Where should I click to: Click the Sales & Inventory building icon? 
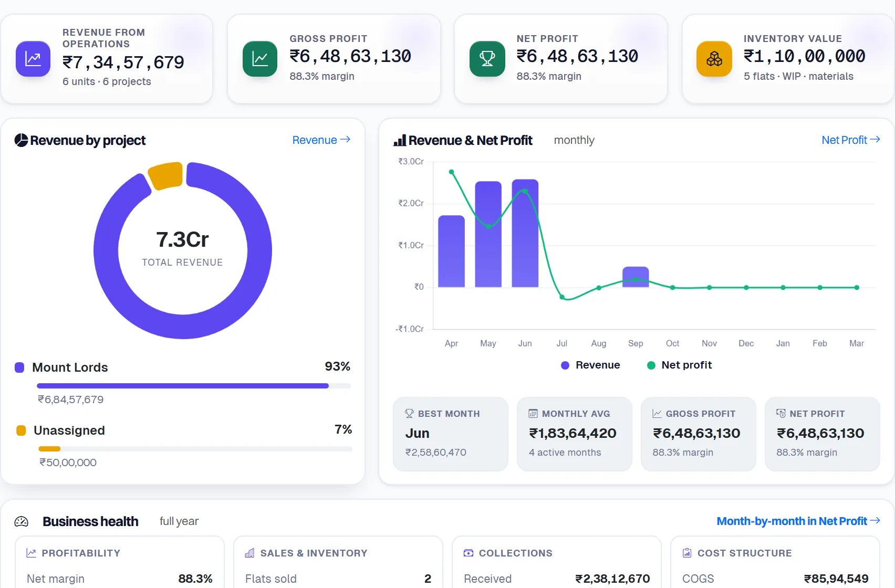(249, 553)
